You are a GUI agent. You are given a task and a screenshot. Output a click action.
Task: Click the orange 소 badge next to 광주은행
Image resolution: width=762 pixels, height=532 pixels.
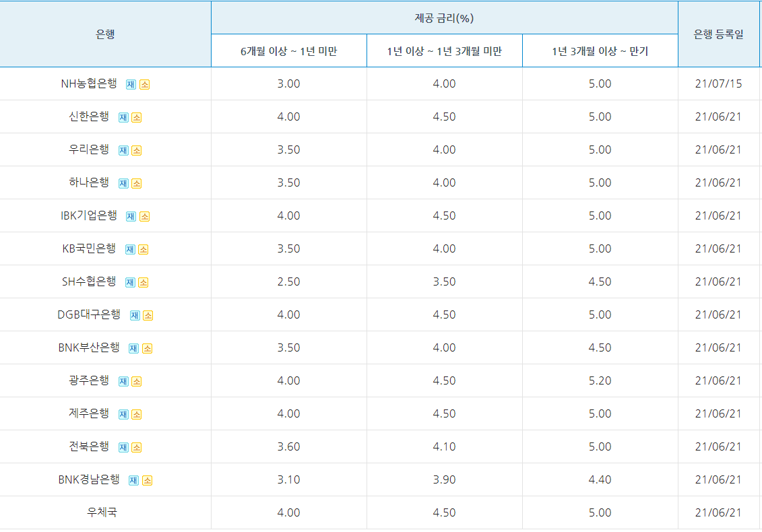[137, 382]
